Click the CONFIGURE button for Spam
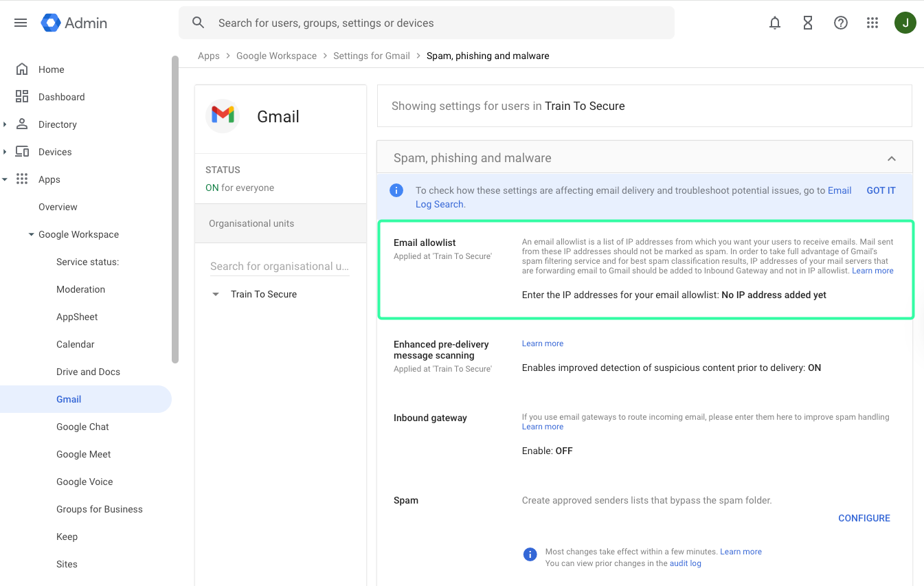 pyautogui.click(x=864, y=518)
